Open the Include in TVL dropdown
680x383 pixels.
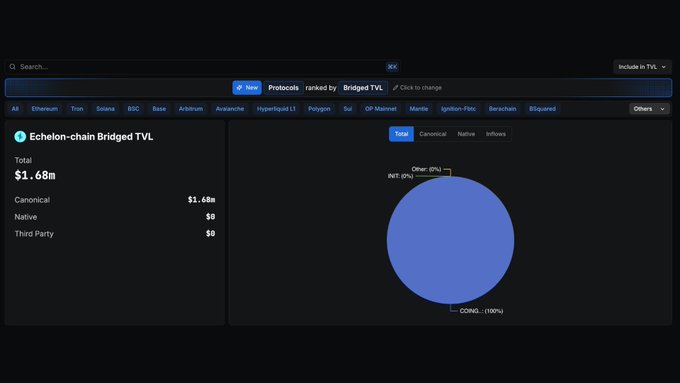coord(642,67)
